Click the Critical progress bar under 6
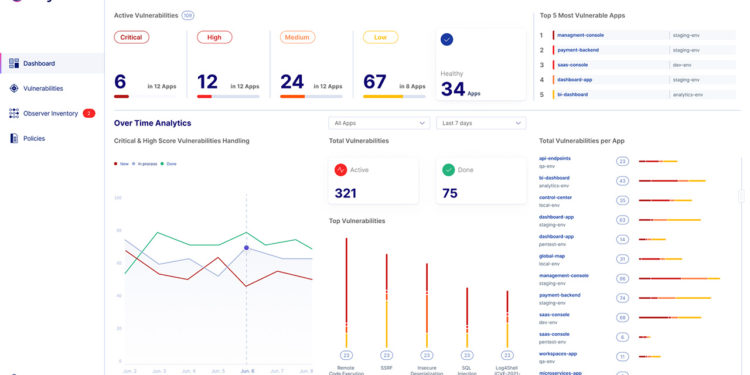Screen dimensions: 750x375 145,97
